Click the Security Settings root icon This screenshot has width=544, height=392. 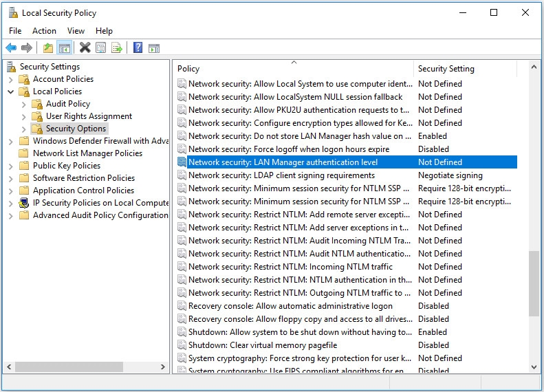point(12,67)
